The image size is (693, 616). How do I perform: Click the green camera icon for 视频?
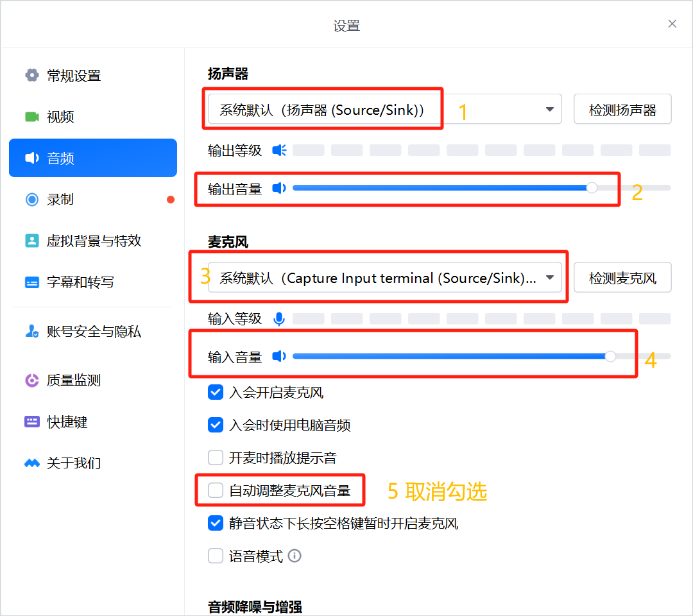[32, 117]
